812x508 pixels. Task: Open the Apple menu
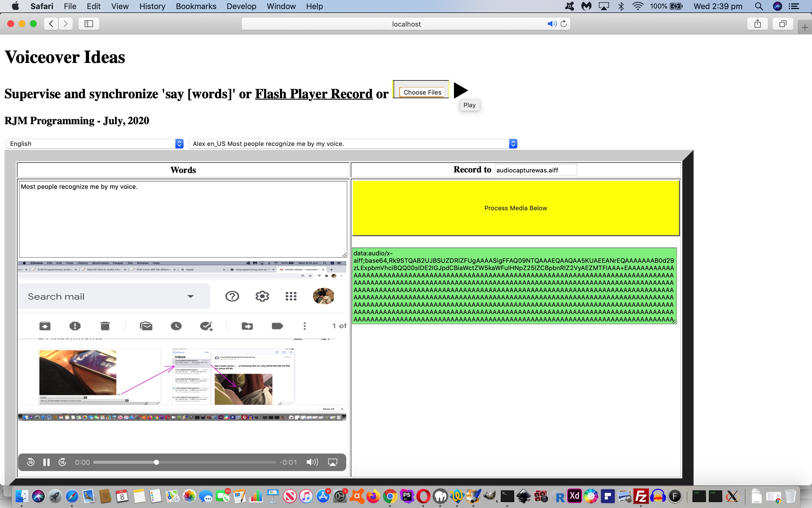point(16,6)
